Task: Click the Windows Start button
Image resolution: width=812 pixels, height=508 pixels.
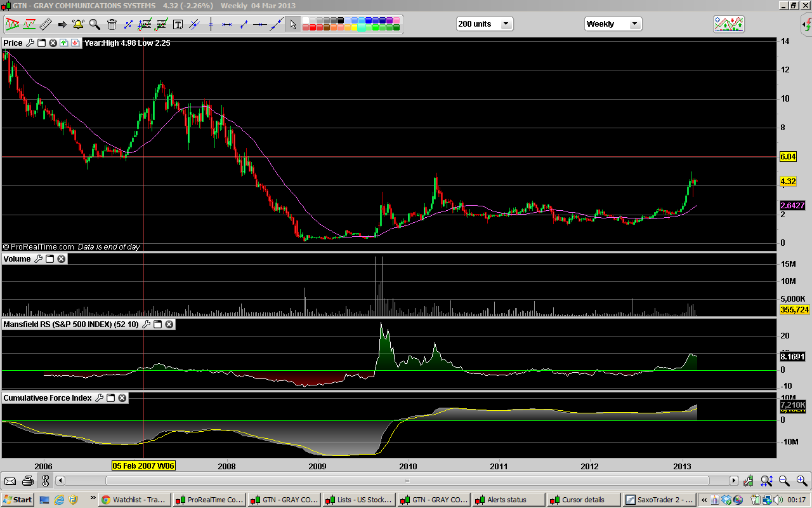Action: click(x=17, y=500)
